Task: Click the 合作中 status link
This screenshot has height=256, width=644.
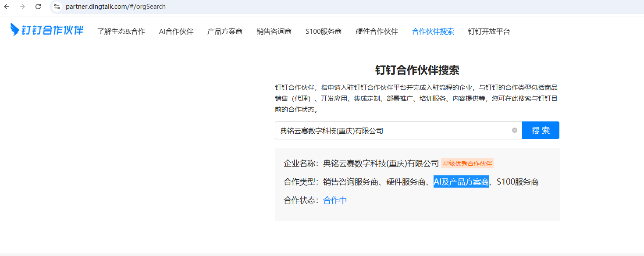Action: click(335, 200)
